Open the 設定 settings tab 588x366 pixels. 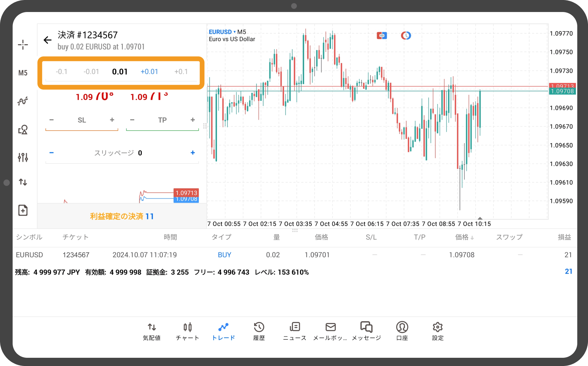pos(438,331)
